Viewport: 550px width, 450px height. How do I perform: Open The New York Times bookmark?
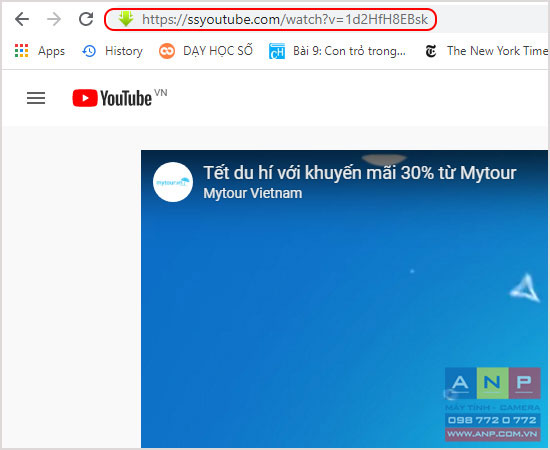pos(497,51)
